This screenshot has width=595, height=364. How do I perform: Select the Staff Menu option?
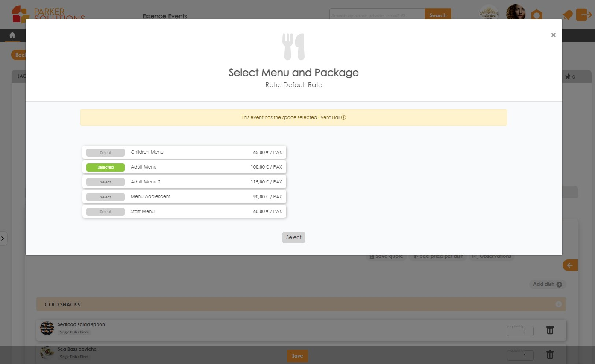(x=105, y=211)
